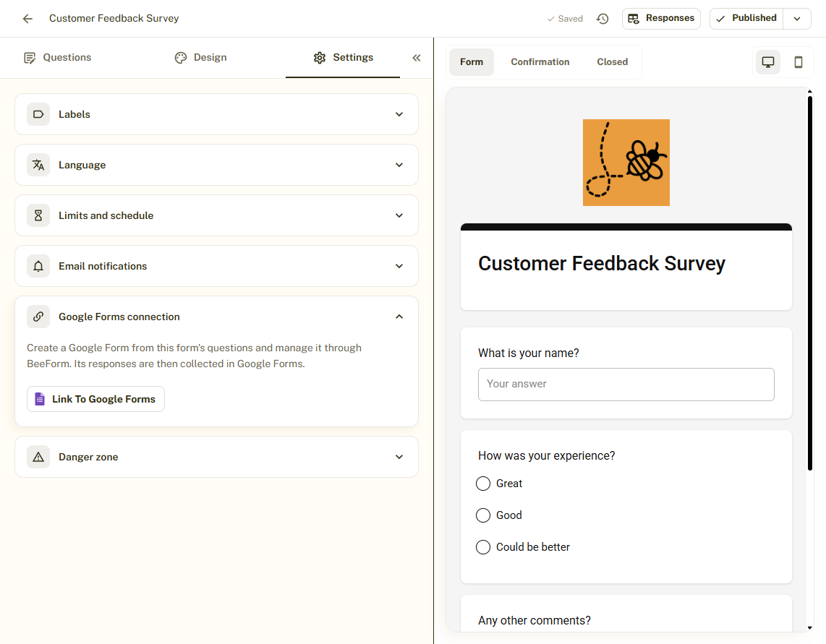Click the Email notifications header text

[103, 266]
